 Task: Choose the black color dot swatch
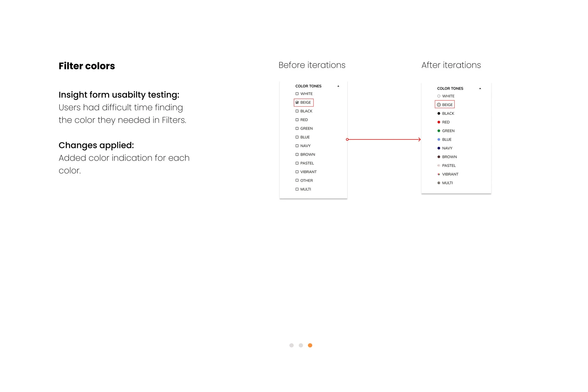tap(439, 114)
